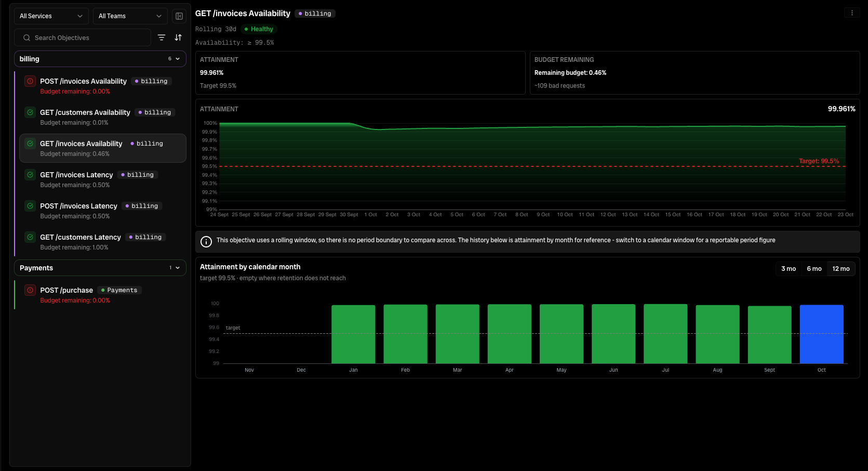Open the three-dot more options menu
The width and height of the screenshot is (868, 471).
pos(852,13)
